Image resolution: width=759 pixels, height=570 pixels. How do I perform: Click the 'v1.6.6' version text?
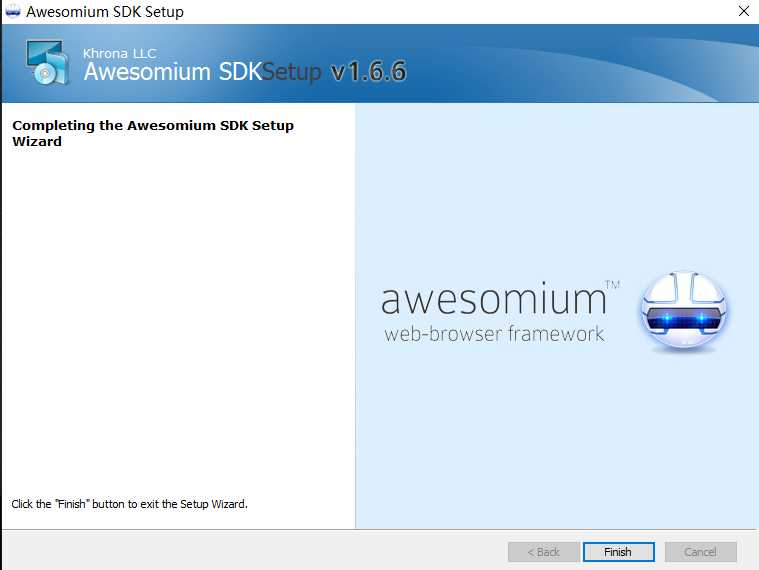pyautogui.click(x=369, y=72)
